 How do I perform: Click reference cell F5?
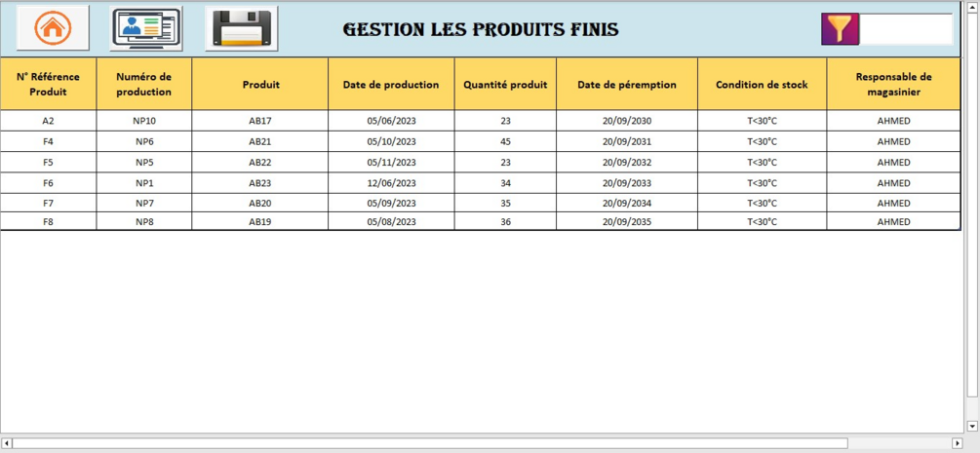(x=48, y=163)
